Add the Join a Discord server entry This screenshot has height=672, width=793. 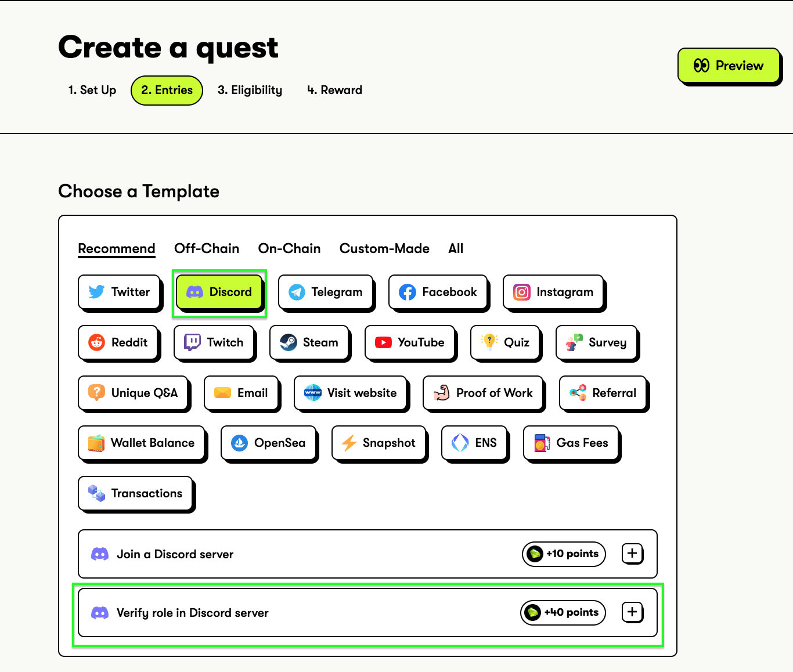(632, 553)
